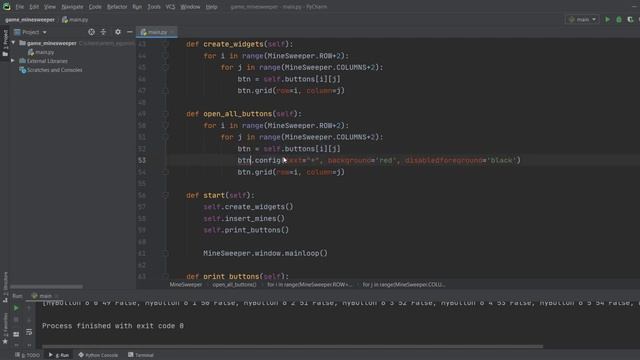Click restore layout icon in Run panel
Viewport: 640px width, 360px height.
click(x=16, y=334)
